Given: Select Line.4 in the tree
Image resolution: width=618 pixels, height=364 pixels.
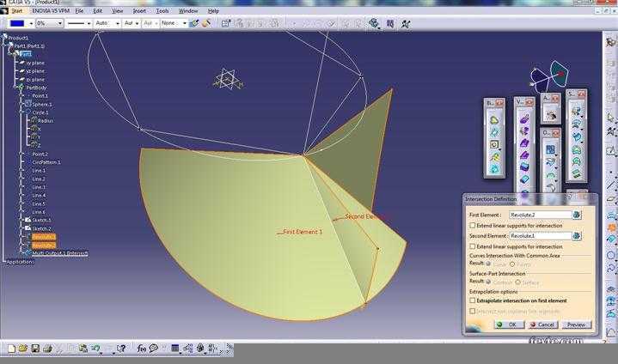Looking at the screenshot, I should (39, 196).
